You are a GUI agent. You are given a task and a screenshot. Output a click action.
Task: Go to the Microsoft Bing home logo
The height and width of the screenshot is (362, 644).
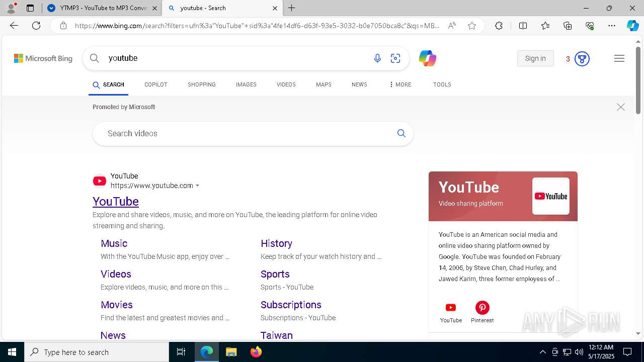pos(43,58)
